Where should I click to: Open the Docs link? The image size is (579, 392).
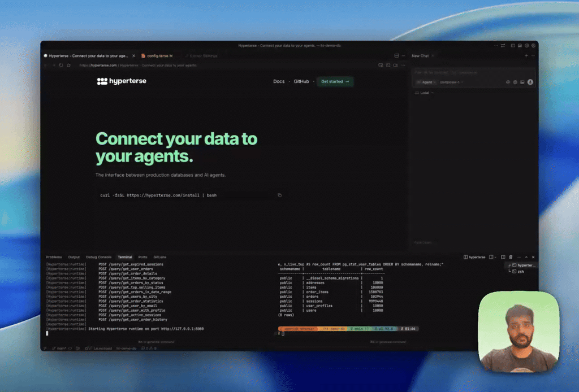(x=279, y=81)
